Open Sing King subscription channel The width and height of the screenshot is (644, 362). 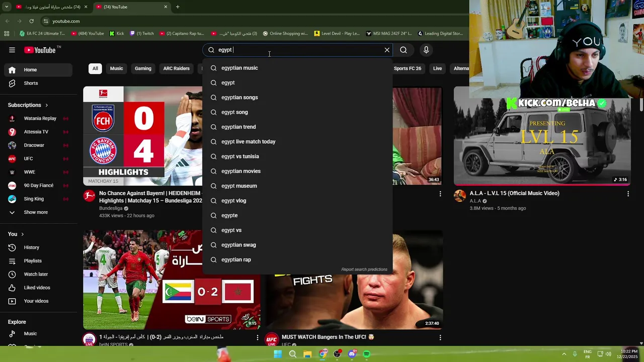pyautogui.click(x=38, y=199)
